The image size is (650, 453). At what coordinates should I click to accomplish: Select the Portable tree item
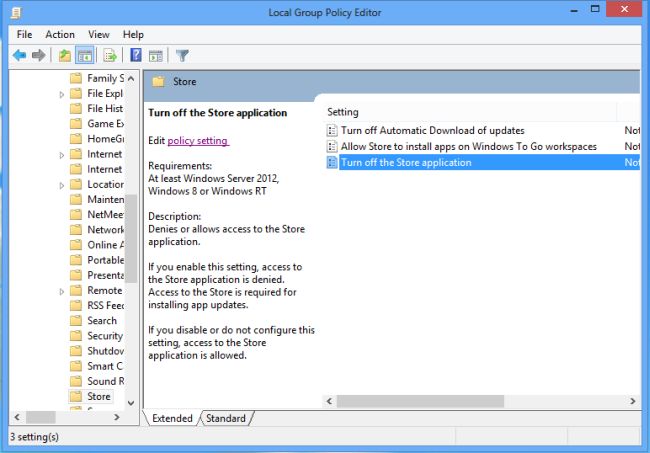[x=105, y=260]
